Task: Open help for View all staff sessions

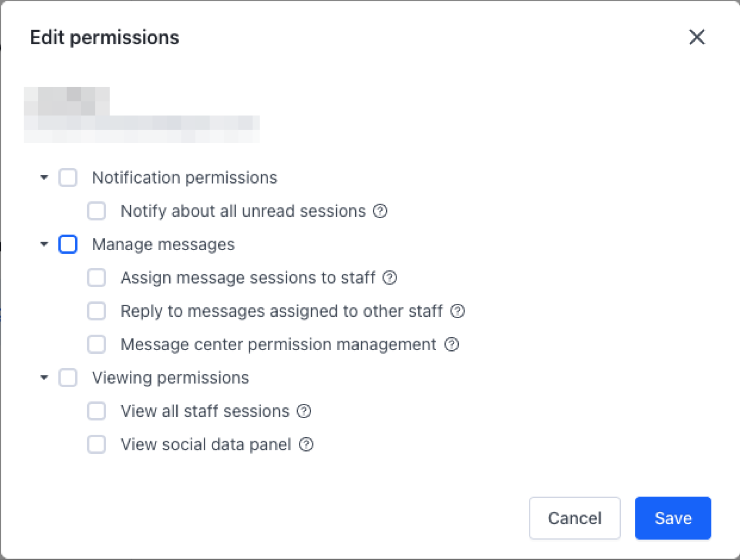Action: (304, 411)
